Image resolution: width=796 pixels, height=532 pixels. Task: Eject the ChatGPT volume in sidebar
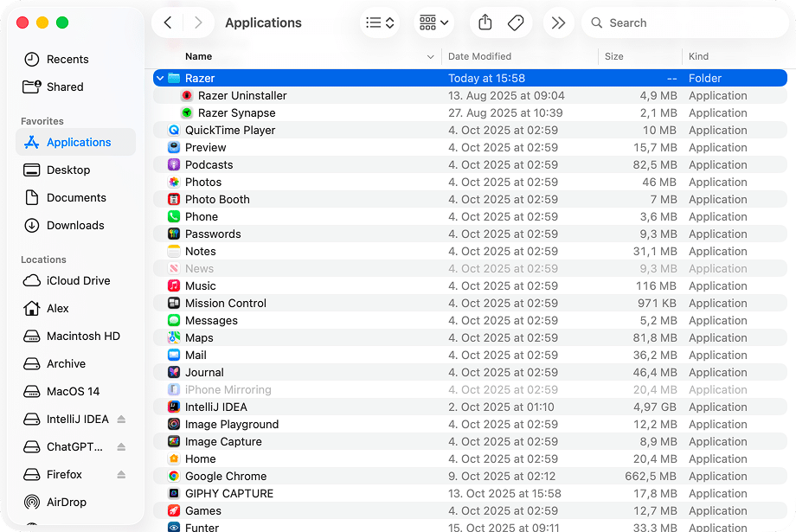(x=121, y=447)
